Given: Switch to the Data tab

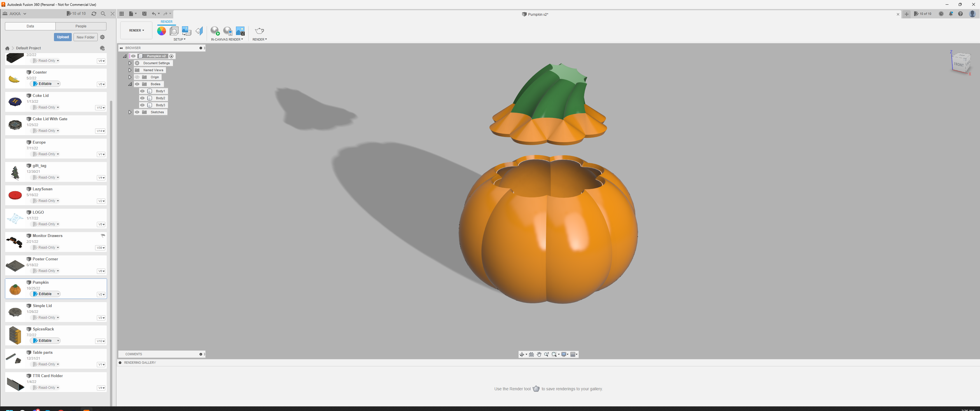Looking at the screenshot, I should [x=30, y=26].
